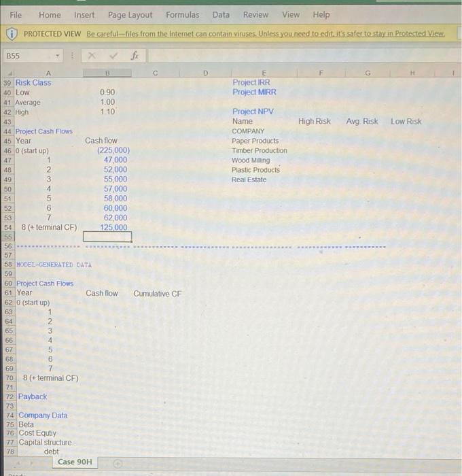
Task: Select column G header
Action: click(368, 73)
